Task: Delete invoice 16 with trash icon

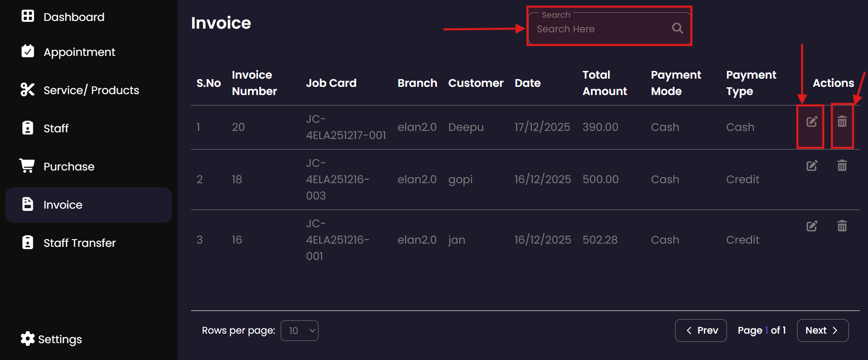Action: 842,226
